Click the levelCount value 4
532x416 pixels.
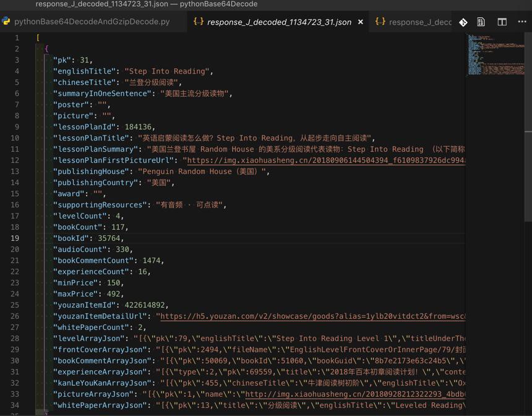click(x=118, y=216)
